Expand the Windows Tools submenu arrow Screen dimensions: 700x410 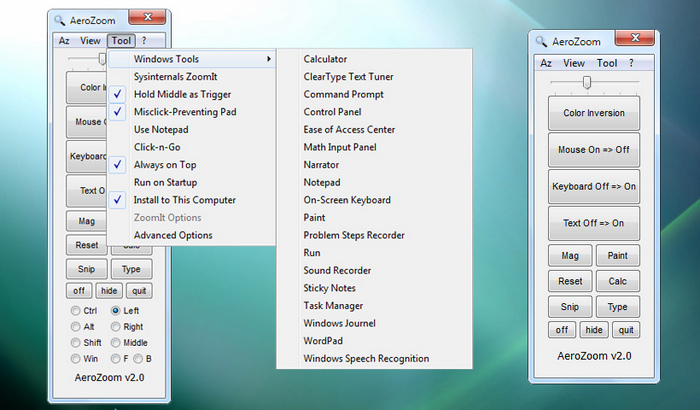tap(269, 59)
